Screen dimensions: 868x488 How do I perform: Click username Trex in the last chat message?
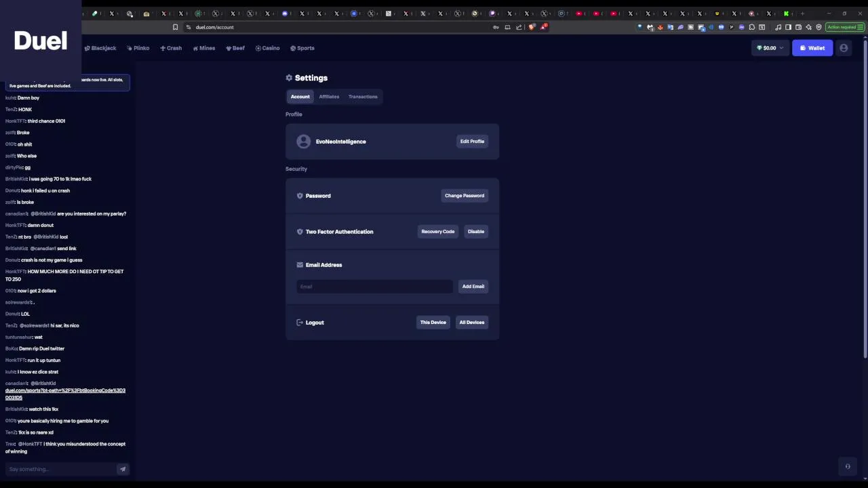click(10, 444)
